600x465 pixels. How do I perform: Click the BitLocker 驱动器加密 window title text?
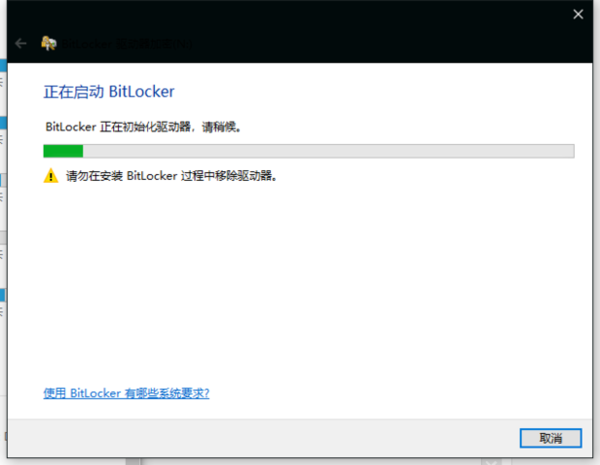tap(127, 44)
